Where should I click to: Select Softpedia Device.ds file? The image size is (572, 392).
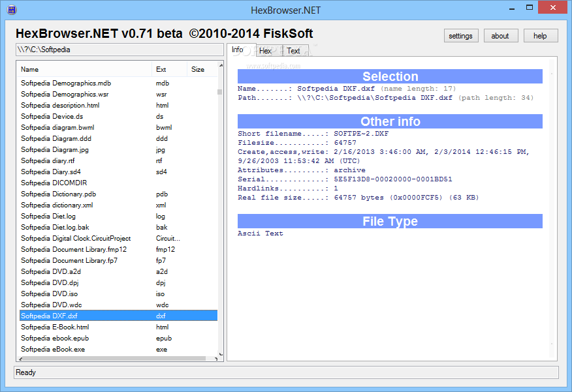[x=118, y=117]
